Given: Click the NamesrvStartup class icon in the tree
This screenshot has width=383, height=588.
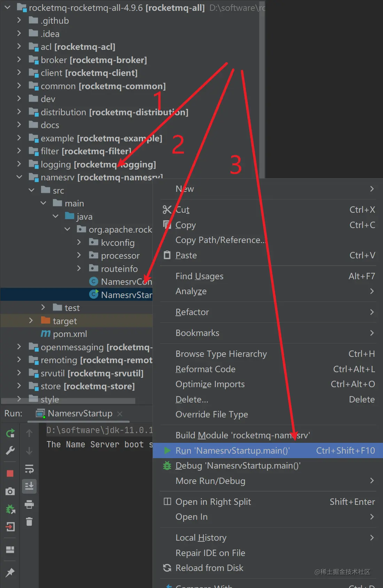Looking at the screenshot, I should pos(94,295).
